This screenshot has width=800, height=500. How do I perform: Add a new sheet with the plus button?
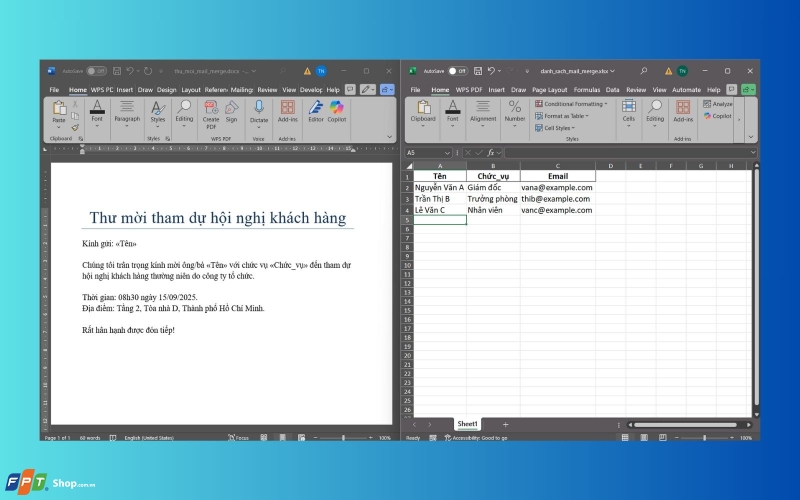click(x=505, y=424)
